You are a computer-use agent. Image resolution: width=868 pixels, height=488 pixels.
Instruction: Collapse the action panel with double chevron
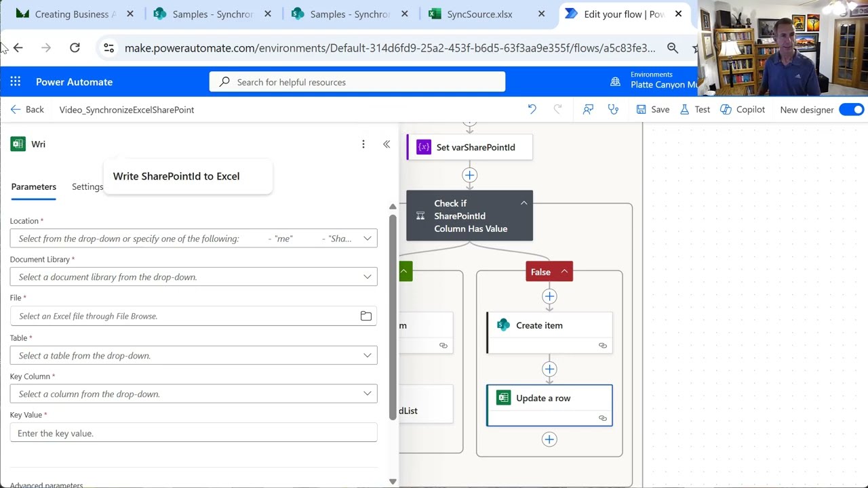pos(387,144)
